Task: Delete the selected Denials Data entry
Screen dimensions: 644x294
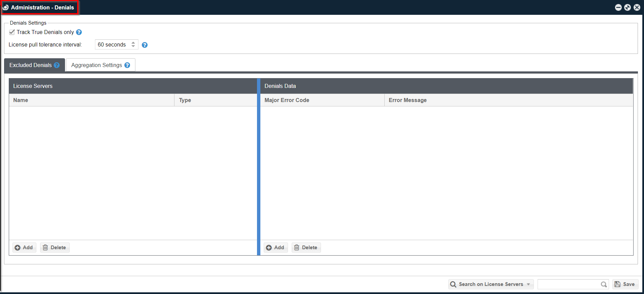Action: pos(306,248)
